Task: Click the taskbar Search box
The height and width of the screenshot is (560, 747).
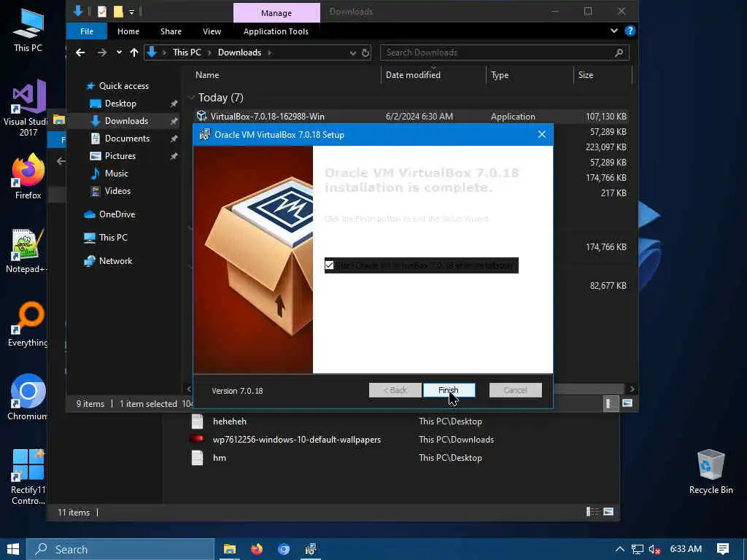Action: click(x=120, y=549)
